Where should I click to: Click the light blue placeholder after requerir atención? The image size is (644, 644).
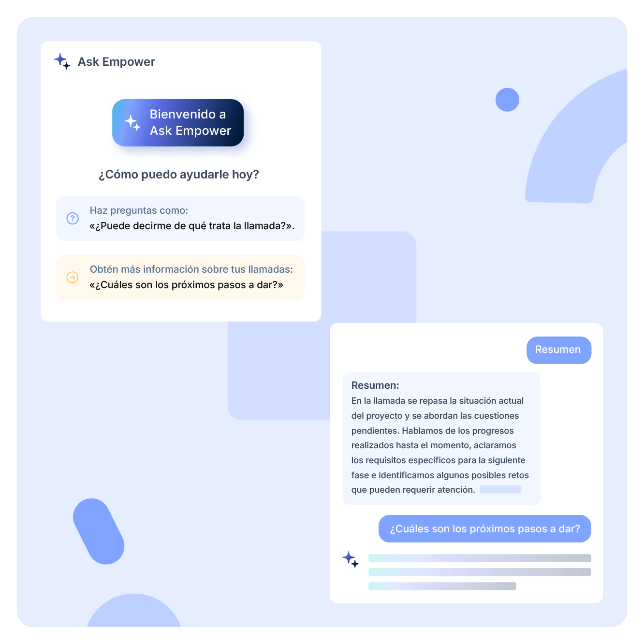pyautogui.click(x=500, y=489)
